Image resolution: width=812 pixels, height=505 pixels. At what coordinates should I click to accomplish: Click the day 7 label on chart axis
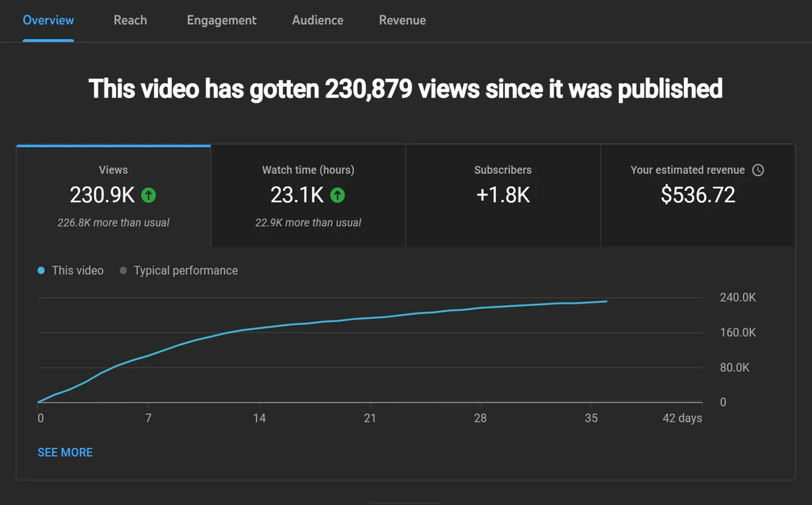tap(148, 418)
